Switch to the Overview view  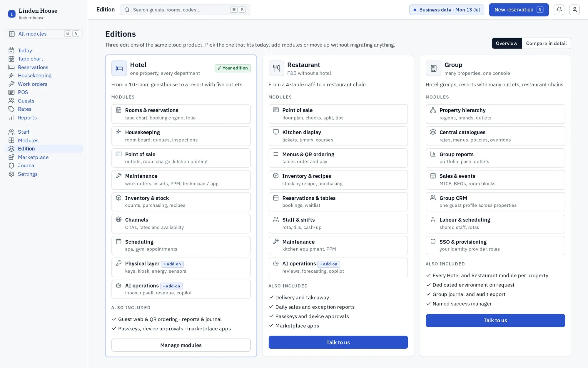(x=507, y=43)
